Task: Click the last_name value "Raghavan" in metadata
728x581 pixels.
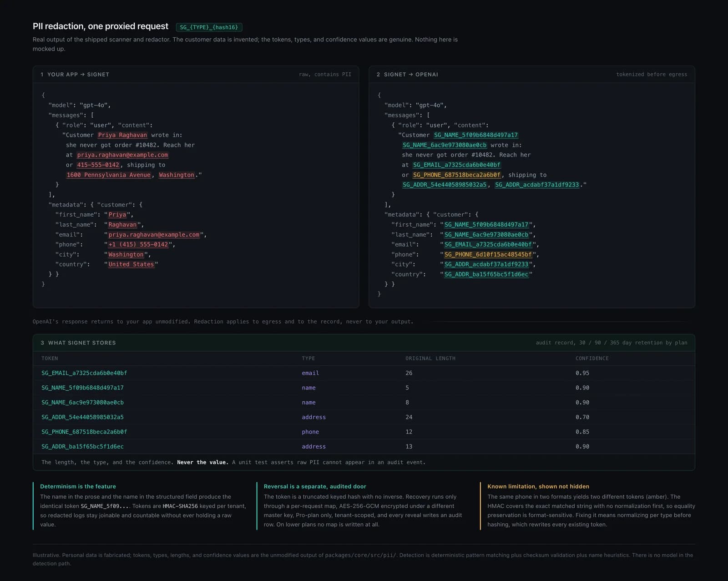Action: click(122, 225)
